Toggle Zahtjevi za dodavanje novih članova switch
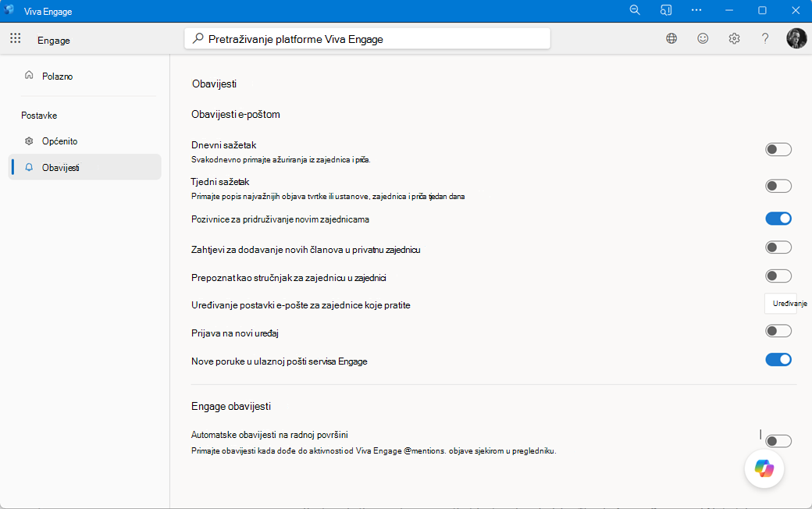Image resolution: width=812 pixels, height=509 pixels. pos(778,247)
